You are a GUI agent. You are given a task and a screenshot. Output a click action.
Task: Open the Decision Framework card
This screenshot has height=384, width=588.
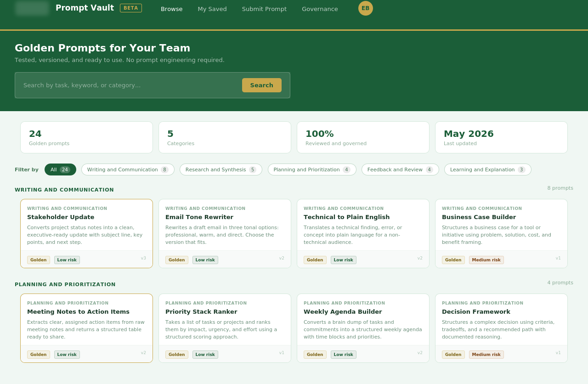(x=501, y=328)
